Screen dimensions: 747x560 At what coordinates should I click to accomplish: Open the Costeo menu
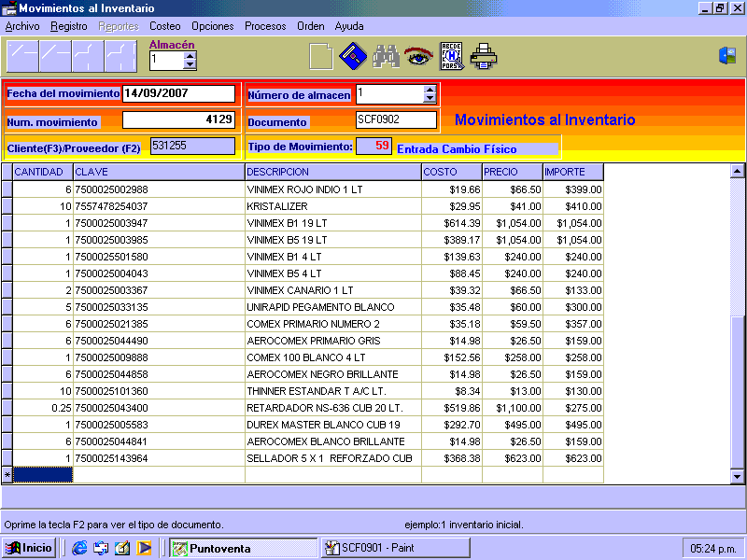[165, 26]
